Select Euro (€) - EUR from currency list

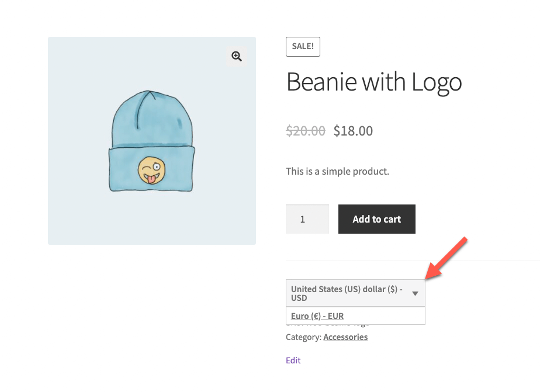pos(317,315)
